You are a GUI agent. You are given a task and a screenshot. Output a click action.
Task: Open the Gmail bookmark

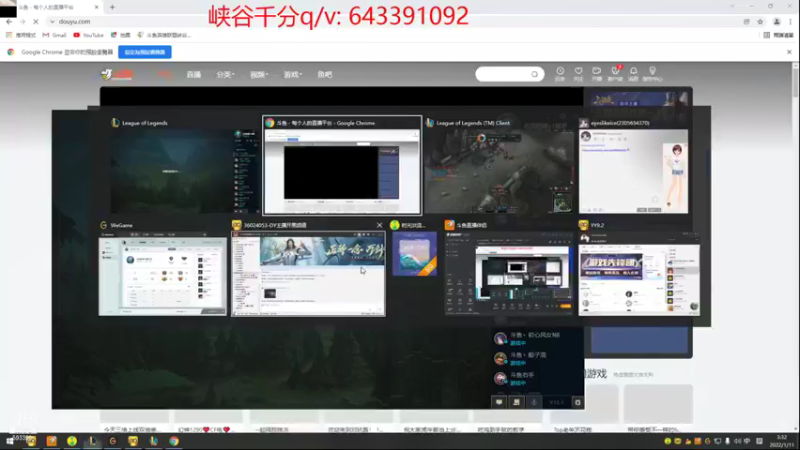pos(55,35)
